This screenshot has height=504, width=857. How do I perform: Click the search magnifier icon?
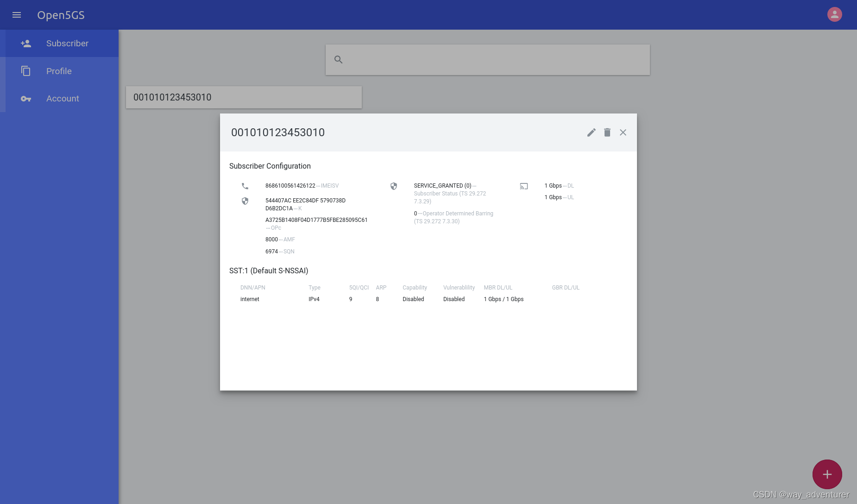click(339, 60)
